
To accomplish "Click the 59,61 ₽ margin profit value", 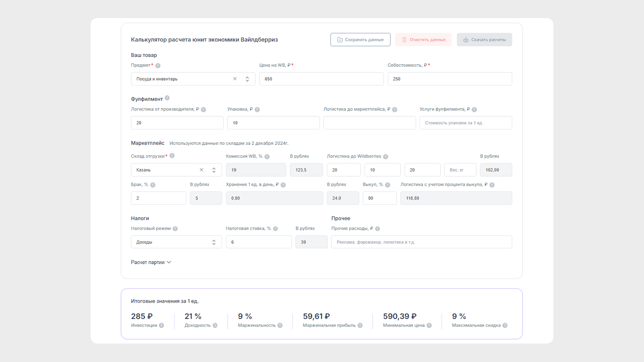I will click(316, 317).
